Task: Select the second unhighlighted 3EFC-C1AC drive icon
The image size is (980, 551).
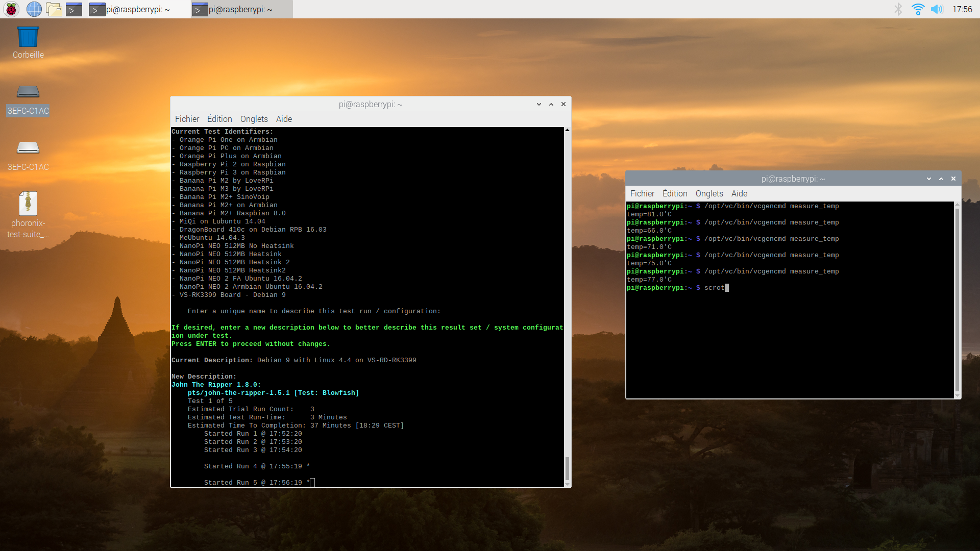Action: (28, 156)
